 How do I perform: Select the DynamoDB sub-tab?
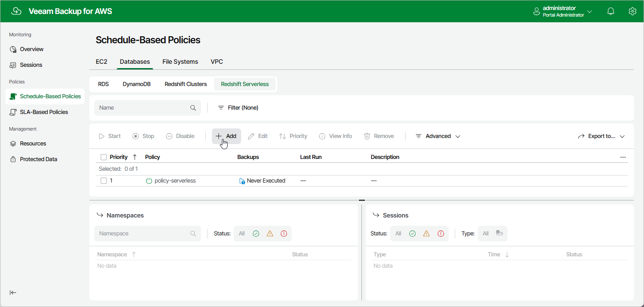(x=136, y=84)
